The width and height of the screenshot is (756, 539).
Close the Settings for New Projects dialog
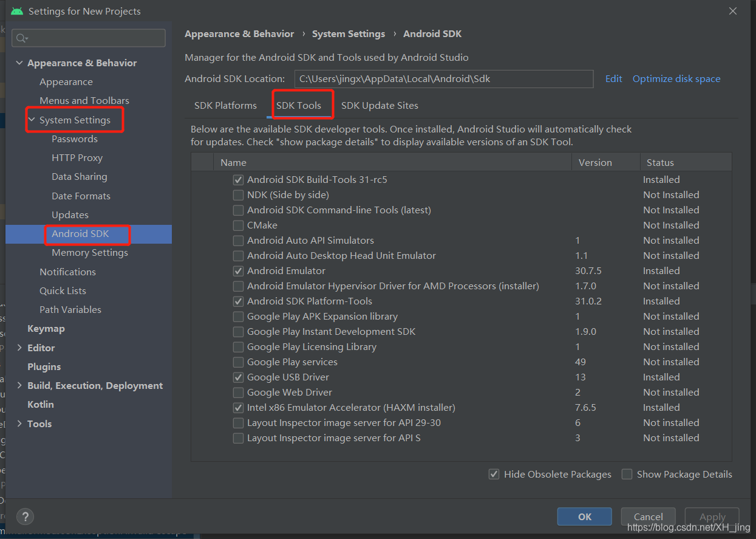733,11
